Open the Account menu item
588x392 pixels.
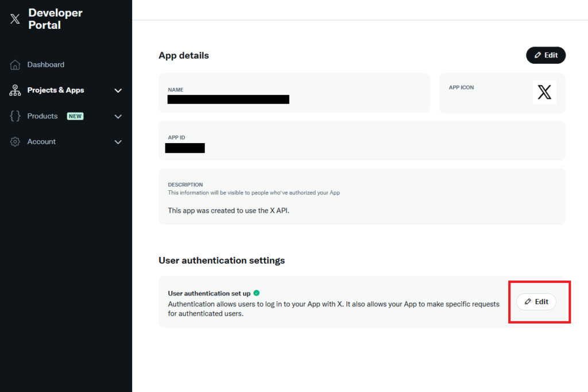(x=41, y=142)
